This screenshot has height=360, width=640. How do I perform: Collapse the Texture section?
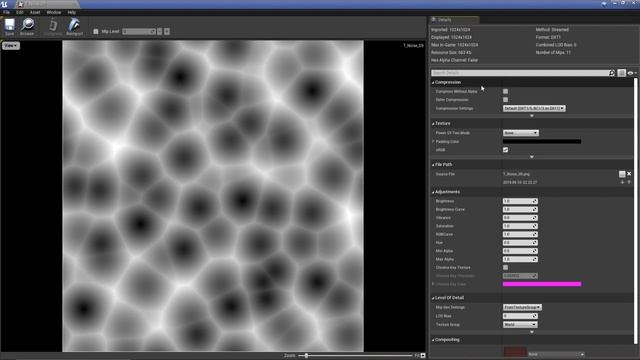coord(433,123)
